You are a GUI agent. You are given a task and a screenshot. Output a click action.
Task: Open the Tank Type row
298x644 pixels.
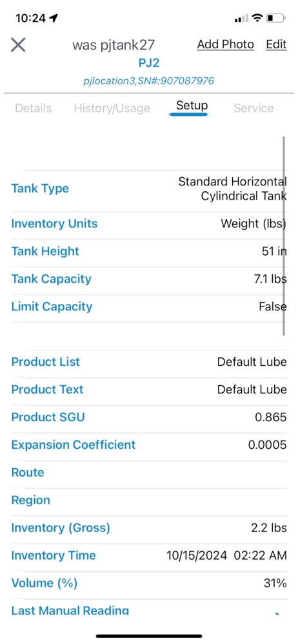[x=149, y=189]
